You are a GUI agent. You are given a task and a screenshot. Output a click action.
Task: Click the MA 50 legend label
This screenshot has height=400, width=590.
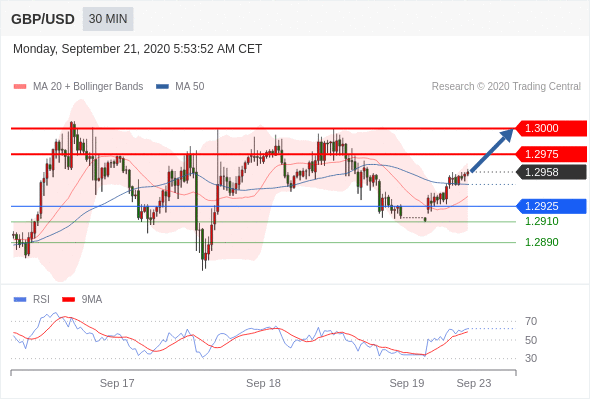click(190, 87)
